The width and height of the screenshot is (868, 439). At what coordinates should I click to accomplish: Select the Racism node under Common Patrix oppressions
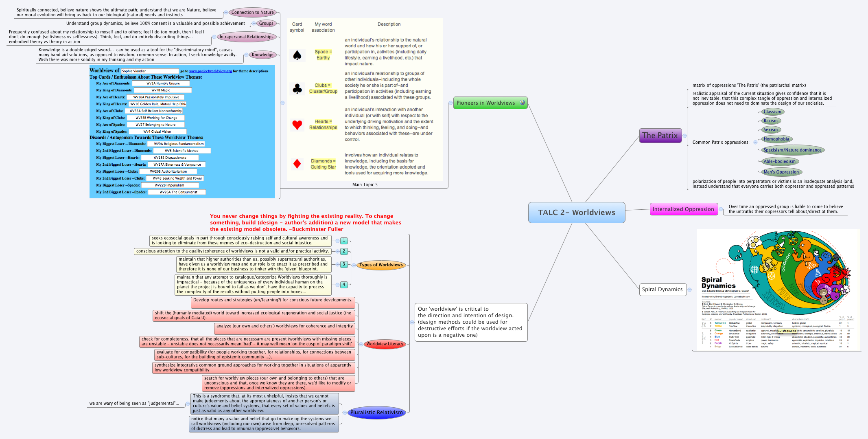pos(770,121)
